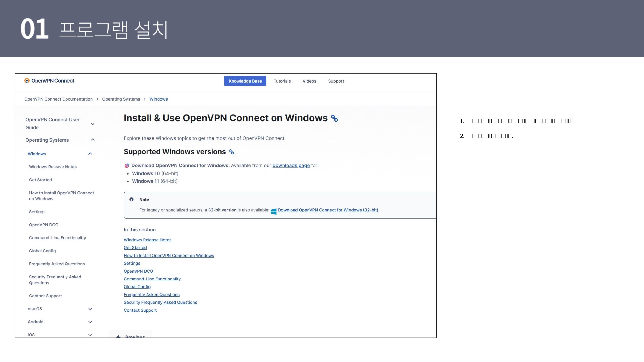Open the Support tab
The height and width of the screenshot is (362, 644).
(x=336, y=81)
